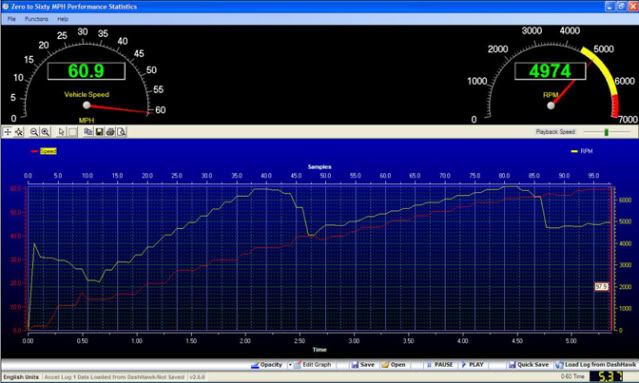Screen dimensions: 639x383
Task: Click the floppy disk save icon in graph toolbar
Action: pyautogui.click(x=99, y=132)
